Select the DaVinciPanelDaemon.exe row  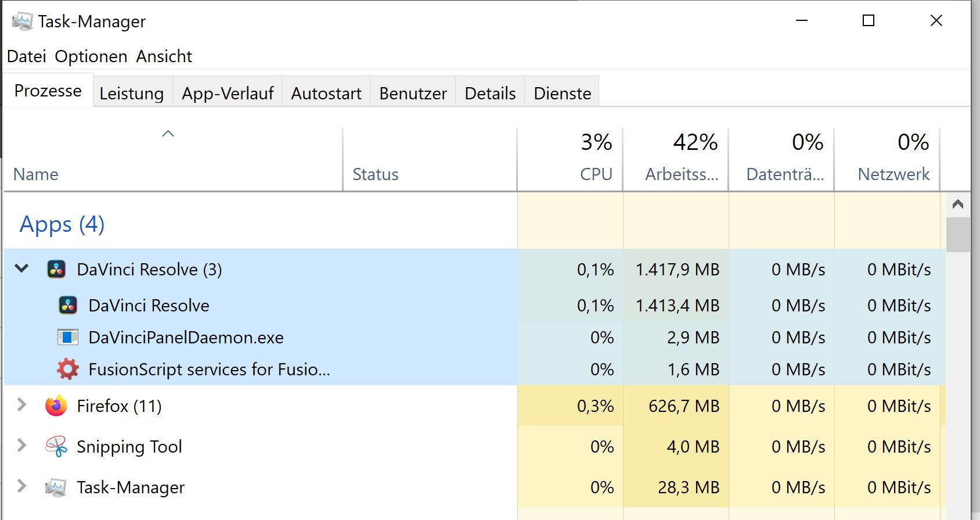coord(475,338)
